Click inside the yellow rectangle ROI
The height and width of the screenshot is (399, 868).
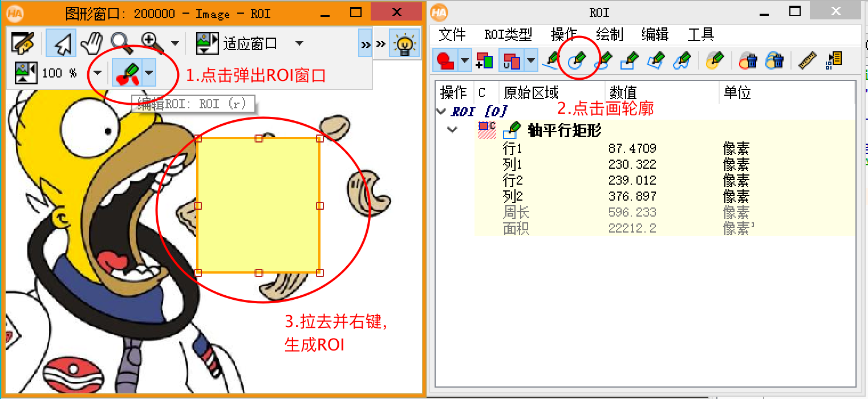pyautogui.click(x=258, y=205)
